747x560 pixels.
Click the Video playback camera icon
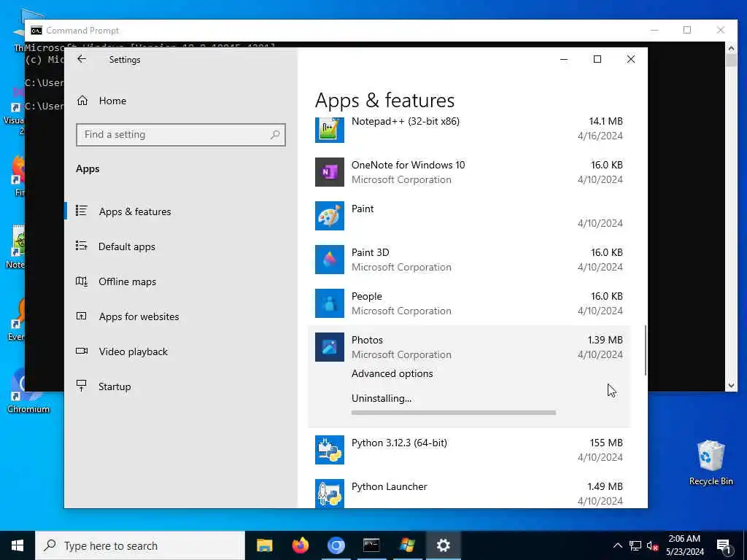[x=82, y=351]
